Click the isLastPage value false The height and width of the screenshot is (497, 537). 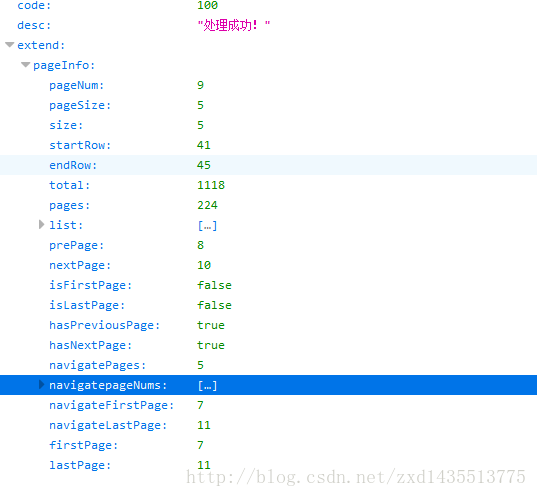point(214,305)
